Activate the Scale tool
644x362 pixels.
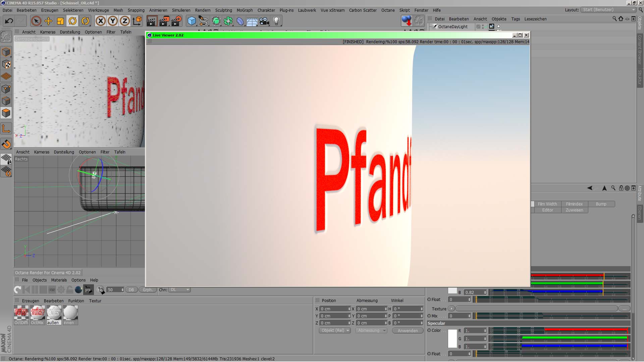click(60, 21)
